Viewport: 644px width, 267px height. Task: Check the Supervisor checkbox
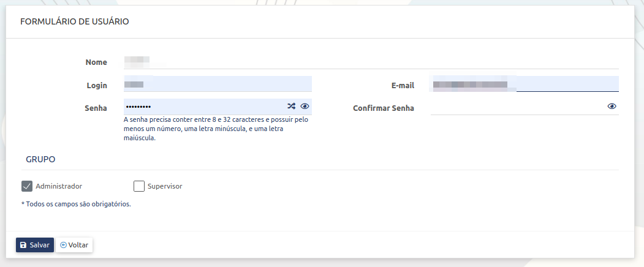138,186
